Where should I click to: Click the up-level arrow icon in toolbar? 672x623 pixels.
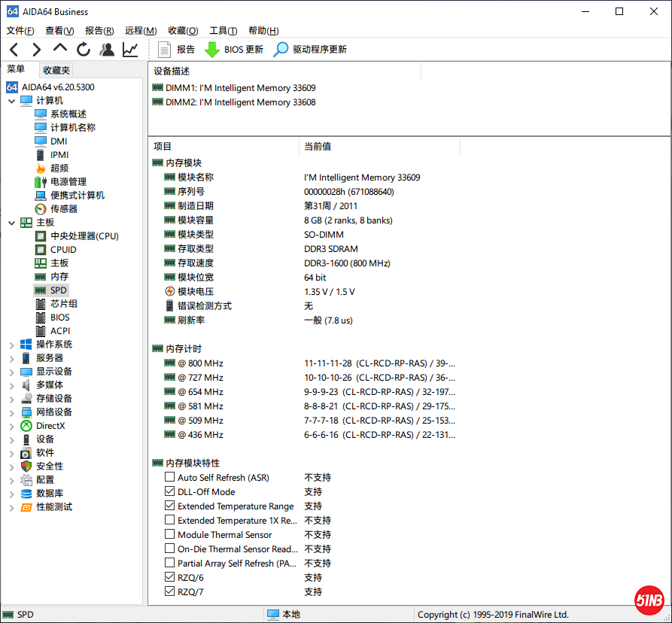pyautogui.click(x=60, y=49)
